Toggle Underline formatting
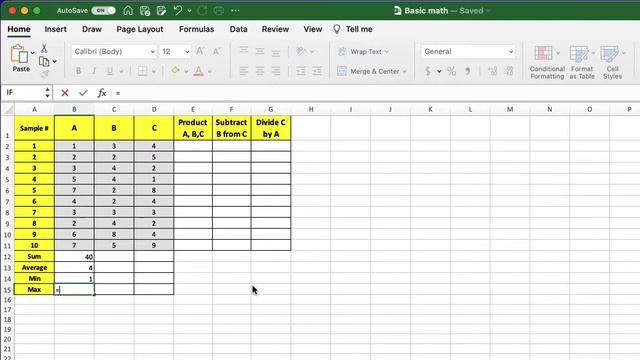The width and height of the screenshot is (640, 360). click(109, 71)
